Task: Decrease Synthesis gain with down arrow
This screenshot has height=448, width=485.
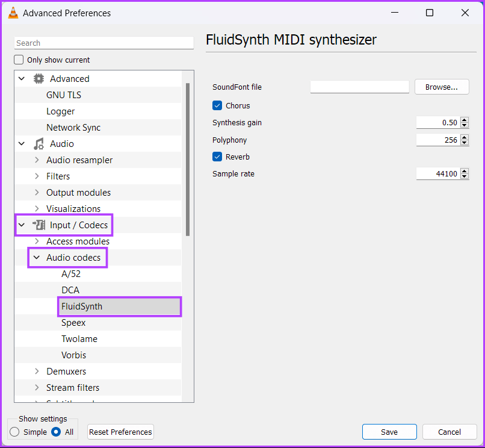Action: [x=465, y=125]
